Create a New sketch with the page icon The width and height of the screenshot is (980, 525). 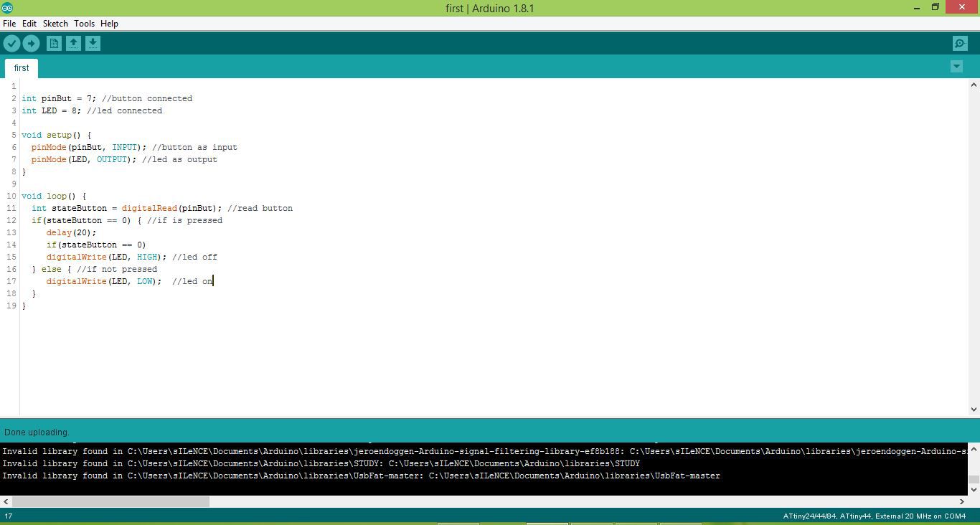point(54,44)
